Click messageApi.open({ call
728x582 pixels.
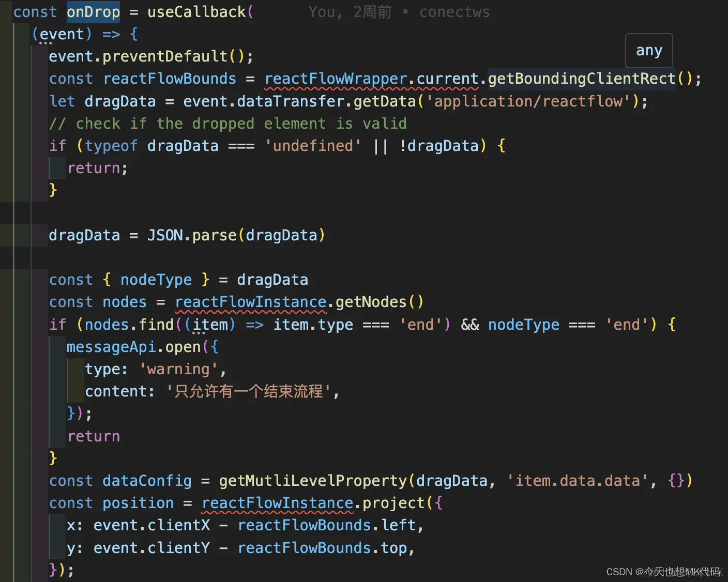point(143,347)
